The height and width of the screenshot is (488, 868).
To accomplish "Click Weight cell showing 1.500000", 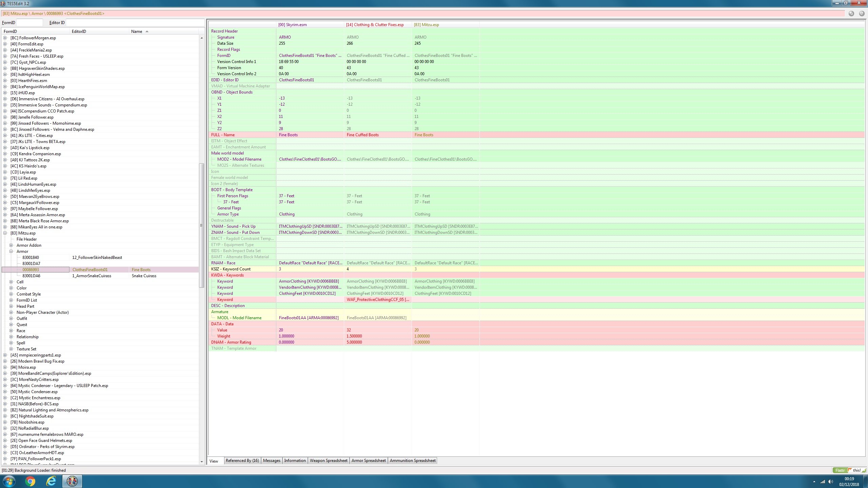I will pyautogui.click(x=378, y=336).
